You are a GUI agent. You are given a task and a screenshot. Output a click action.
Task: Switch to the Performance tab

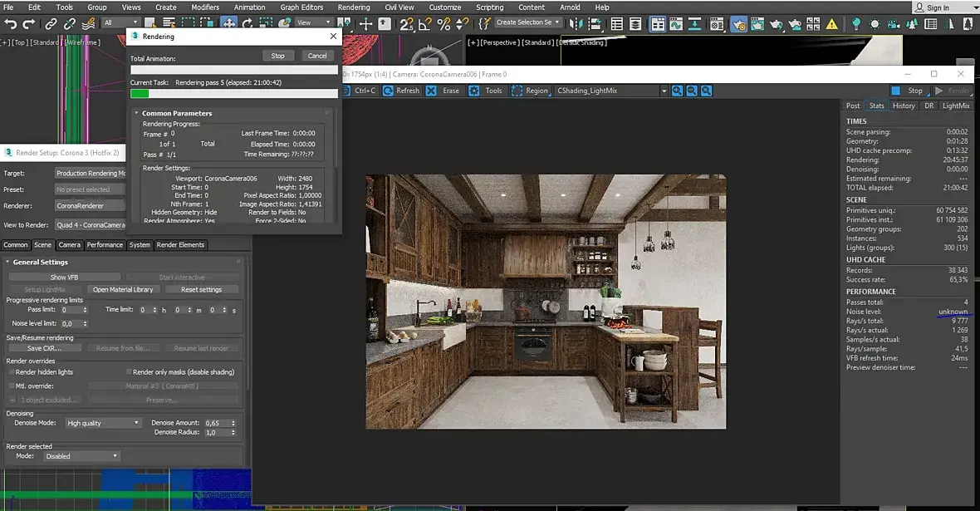pyautogui.click(x=105, y=245)
